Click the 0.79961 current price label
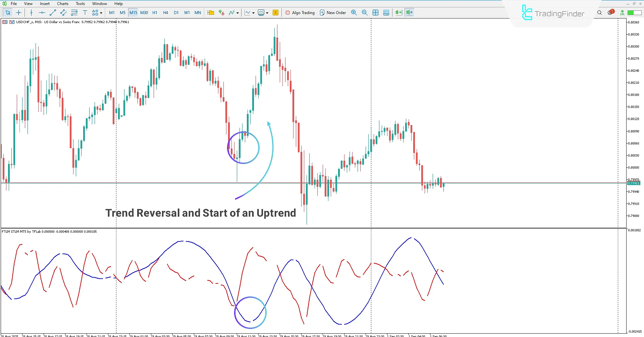 coord(634,183)
